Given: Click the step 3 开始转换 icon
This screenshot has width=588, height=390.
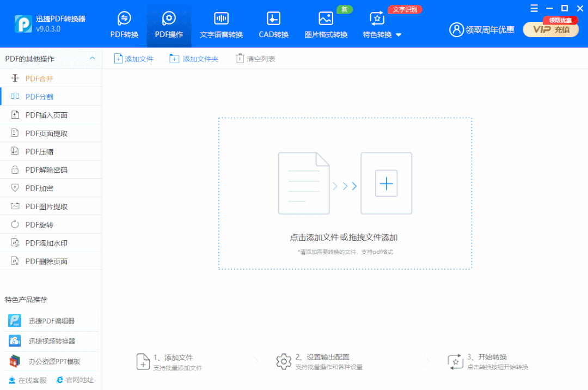Looking at the screenshot, I should (x=455, y=362).
